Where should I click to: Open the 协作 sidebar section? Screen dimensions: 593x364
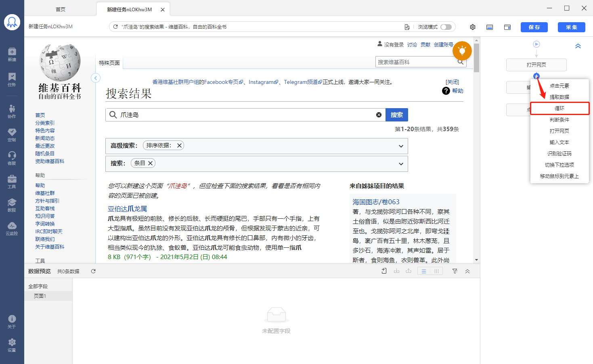point(12,111)
